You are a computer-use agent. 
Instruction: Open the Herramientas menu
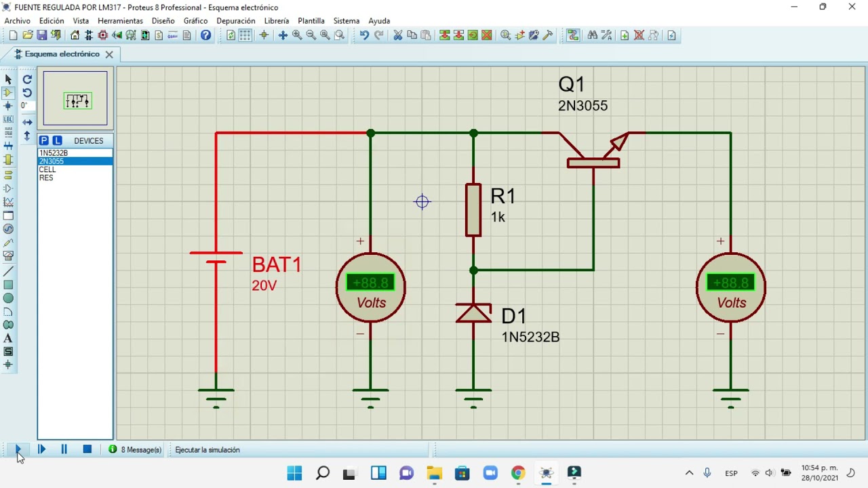coord(121,21)
